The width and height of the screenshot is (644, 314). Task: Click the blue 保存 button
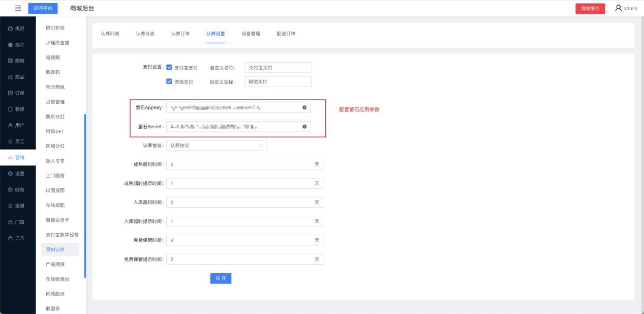click(221, 278)
